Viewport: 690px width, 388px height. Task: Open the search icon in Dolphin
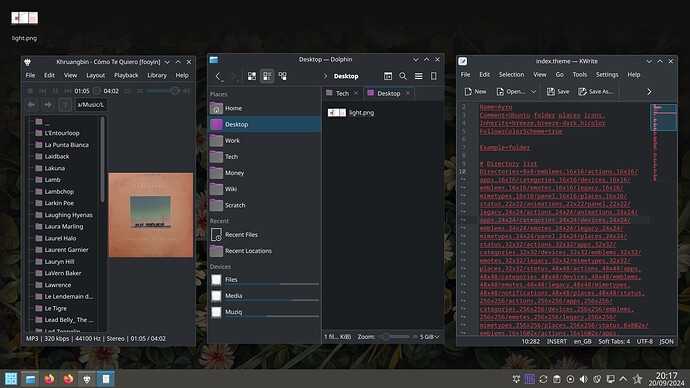click(x=403, y=76)
